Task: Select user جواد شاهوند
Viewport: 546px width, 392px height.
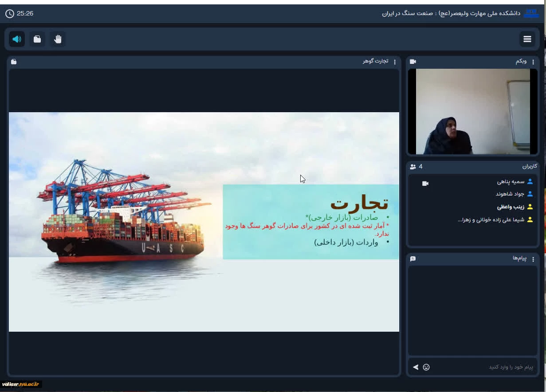Action: coord(514,194)
